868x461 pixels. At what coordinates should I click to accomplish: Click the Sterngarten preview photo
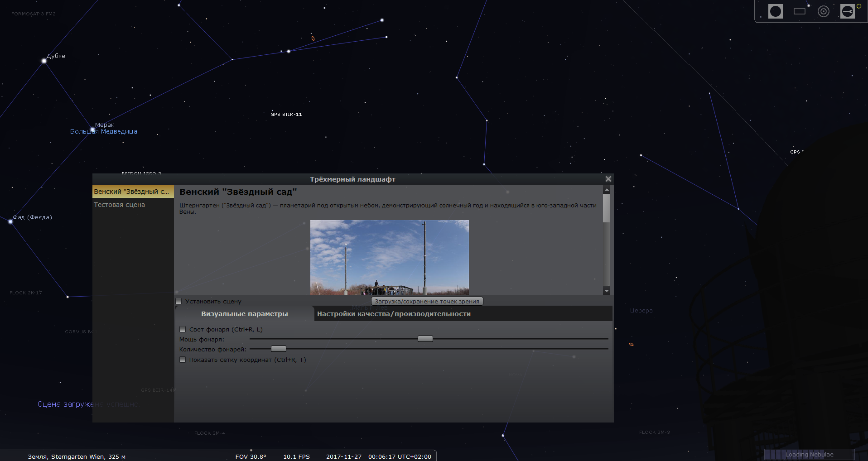pos(389,257)
